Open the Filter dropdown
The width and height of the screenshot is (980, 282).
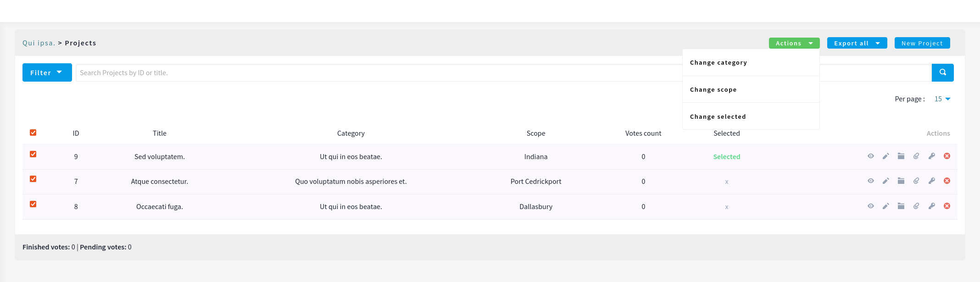tap(47, 72)
